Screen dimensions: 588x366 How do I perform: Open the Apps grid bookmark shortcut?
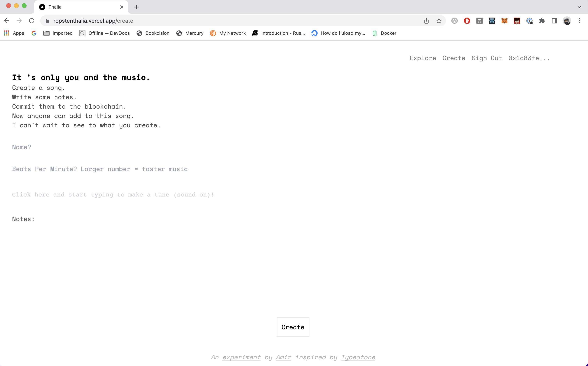pyautogui.click(x=14, y=33)
